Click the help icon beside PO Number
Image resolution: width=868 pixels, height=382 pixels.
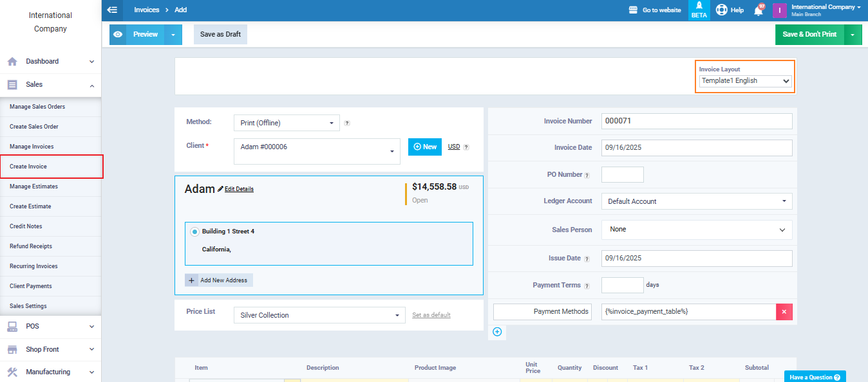(x=587, y=175)
